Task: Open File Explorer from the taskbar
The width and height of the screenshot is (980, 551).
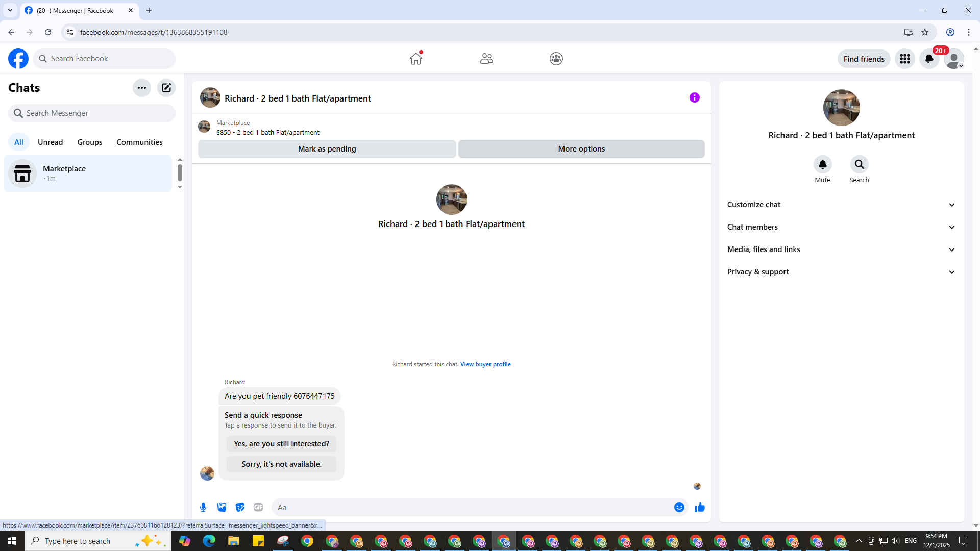Action: pyautogui.click(x=233, y=541)
